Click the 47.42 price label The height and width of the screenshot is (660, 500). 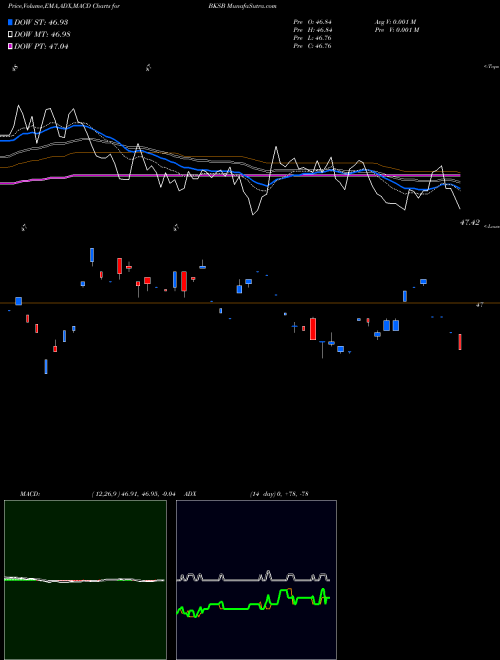[x=470, y=222]
